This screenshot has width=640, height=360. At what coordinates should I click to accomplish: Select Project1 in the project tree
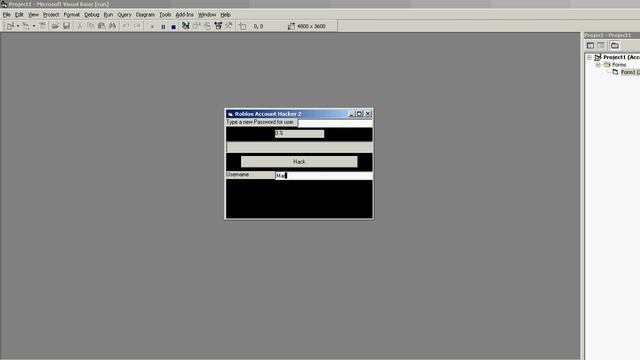(x=621, y=57)
